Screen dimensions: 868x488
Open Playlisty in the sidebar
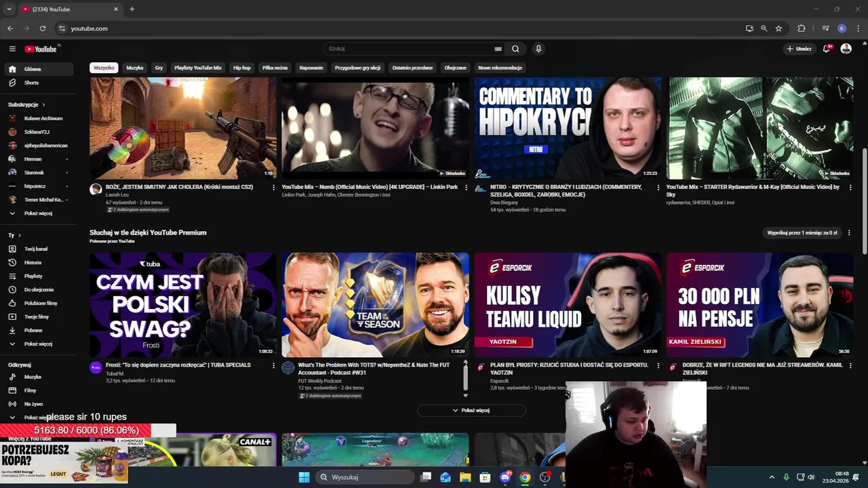click(x=38, y=276)
